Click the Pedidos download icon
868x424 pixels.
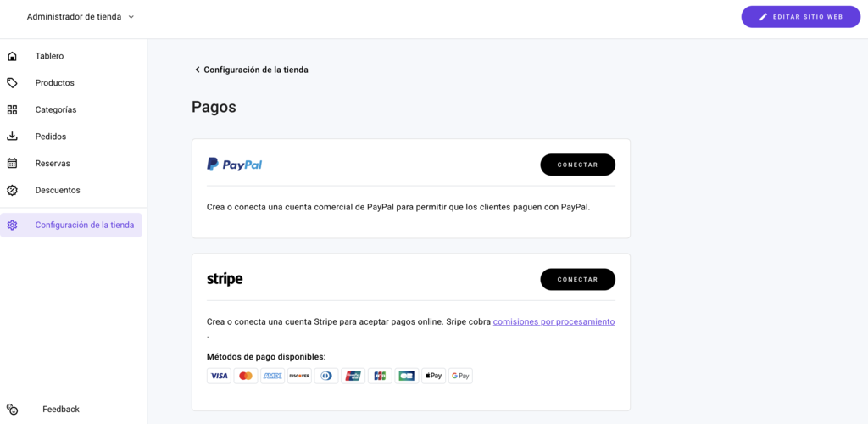pos(12,137)
